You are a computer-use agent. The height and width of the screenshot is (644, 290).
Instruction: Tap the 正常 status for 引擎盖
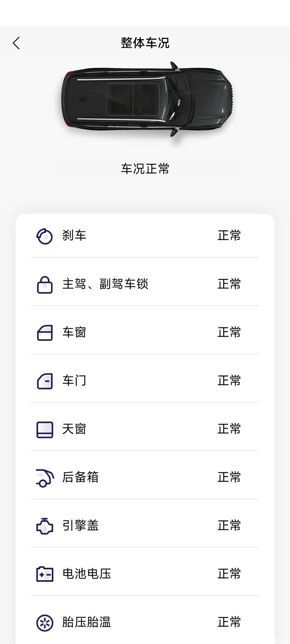pyautogui.click(x=229, y=526)
